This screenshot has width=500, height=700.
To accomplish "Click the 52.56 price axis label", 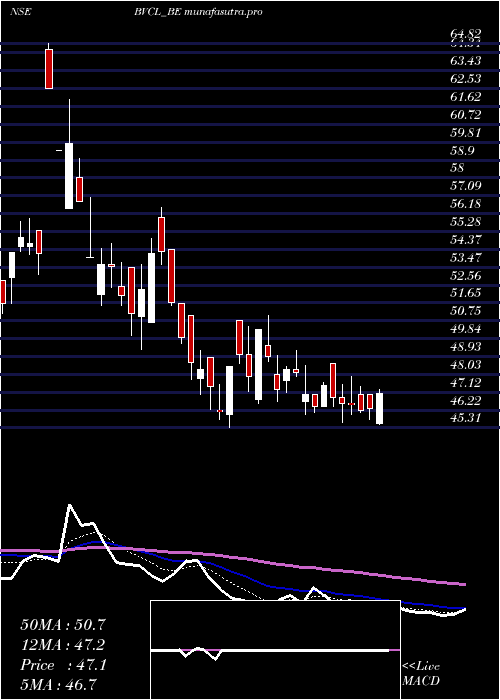I will pyautogui.click(x=466, y=275).
